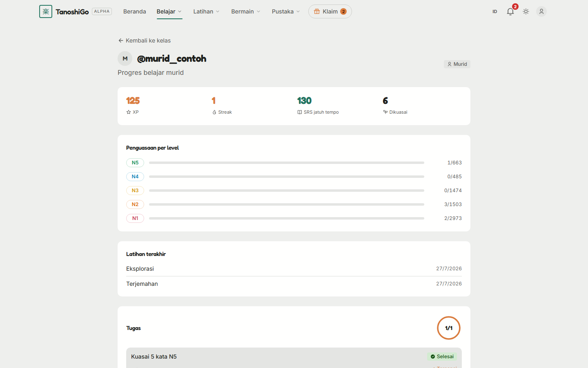The height and width of the screenshot is (368, 588).
Task: Click the gift icon in Klaim
Action: coord(317,11)
